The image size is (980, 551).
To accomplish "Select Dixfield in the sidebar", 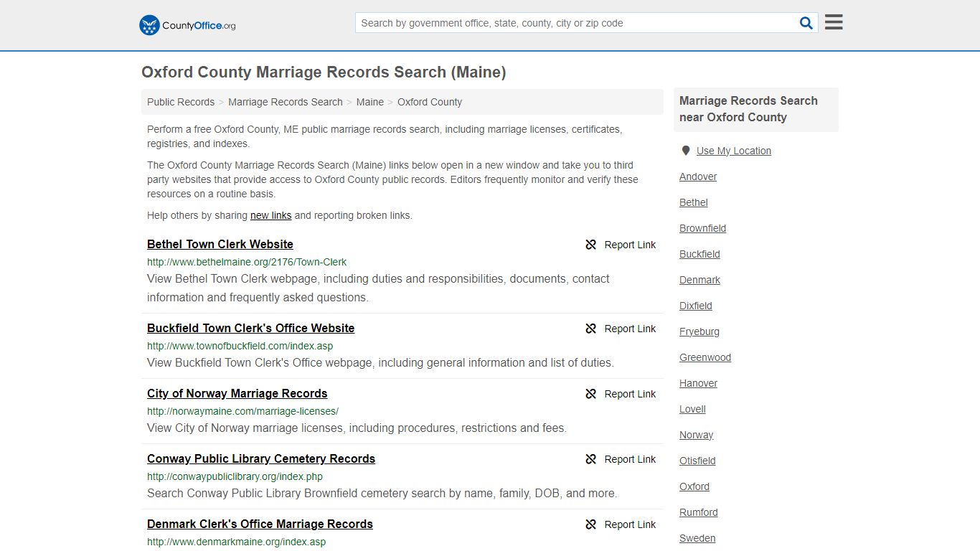I will point(696,306).
